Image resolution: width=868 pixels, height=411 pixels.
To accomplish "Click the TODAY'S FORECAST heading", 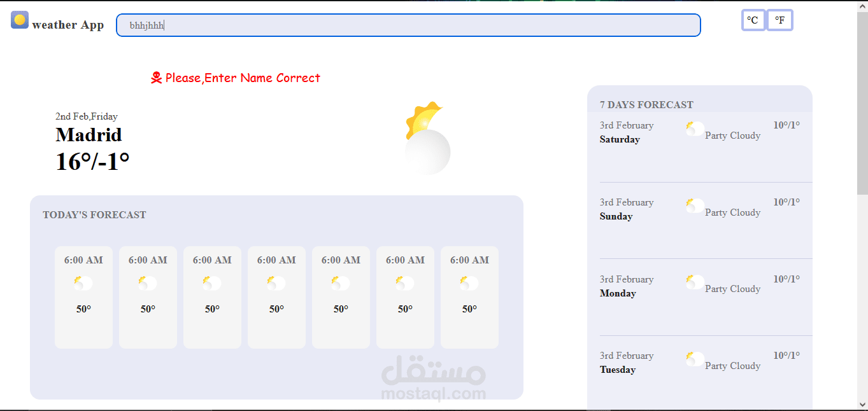I will [x=94, y=215].
